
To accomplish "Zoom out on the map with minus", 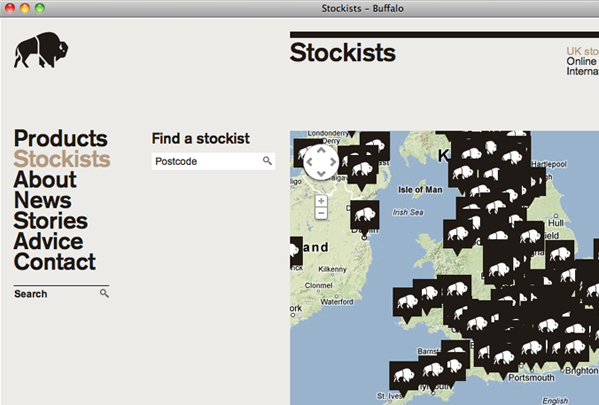I will click(321, 213).
